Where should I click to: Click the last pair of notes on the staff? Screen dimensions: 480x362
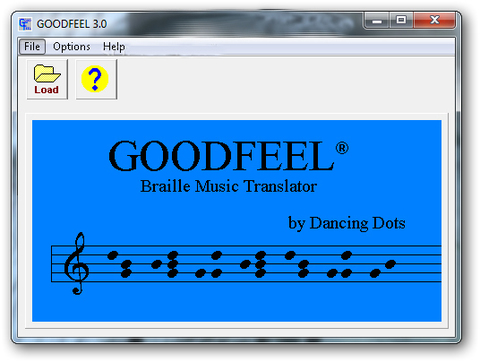pos(383,269)
